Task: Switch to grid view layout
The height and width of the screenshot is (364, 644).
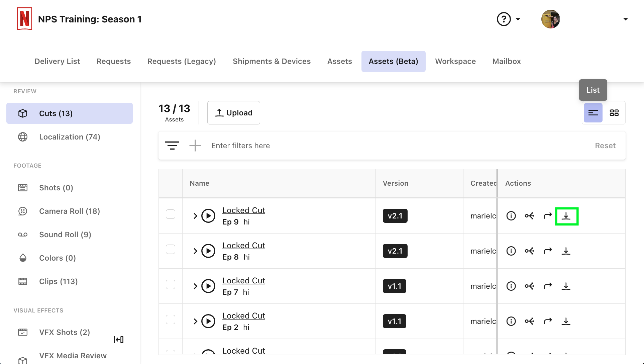Action: pyautogui.click(x=614, y=113)
